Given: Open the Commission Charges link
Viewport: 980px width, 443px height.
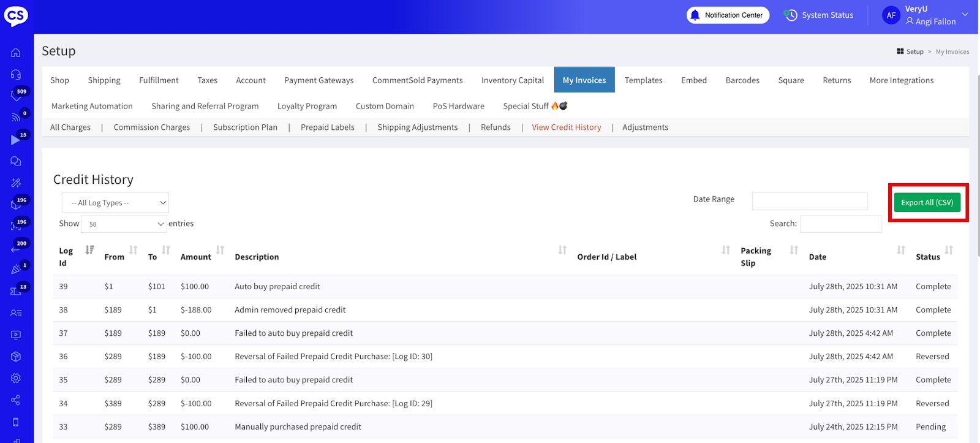Looking at the screenshot, I should click(x=152, y=127).
